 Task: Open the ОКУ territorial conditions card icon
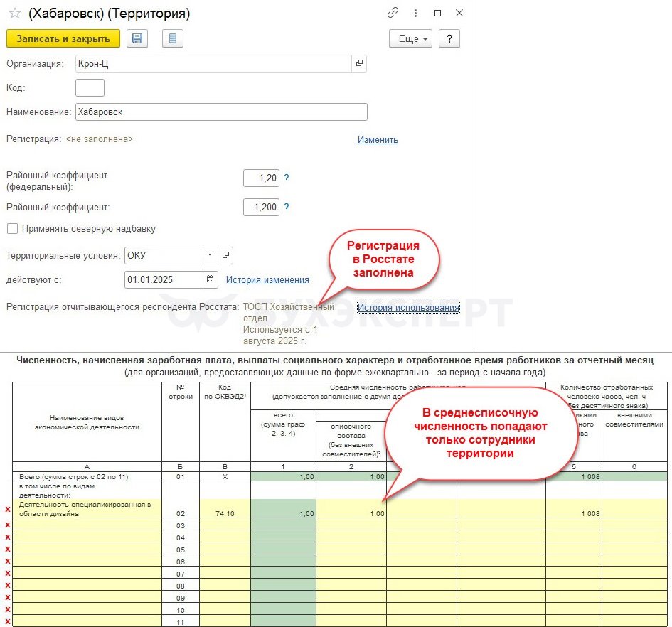tap(225, 255)
